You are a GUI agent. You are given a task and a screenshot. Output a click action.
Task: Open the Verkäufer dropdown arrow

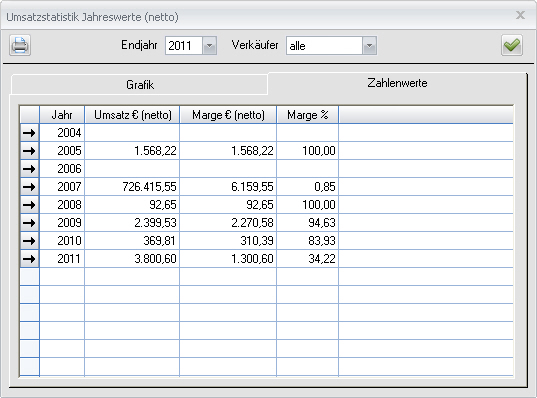[369, 46]
